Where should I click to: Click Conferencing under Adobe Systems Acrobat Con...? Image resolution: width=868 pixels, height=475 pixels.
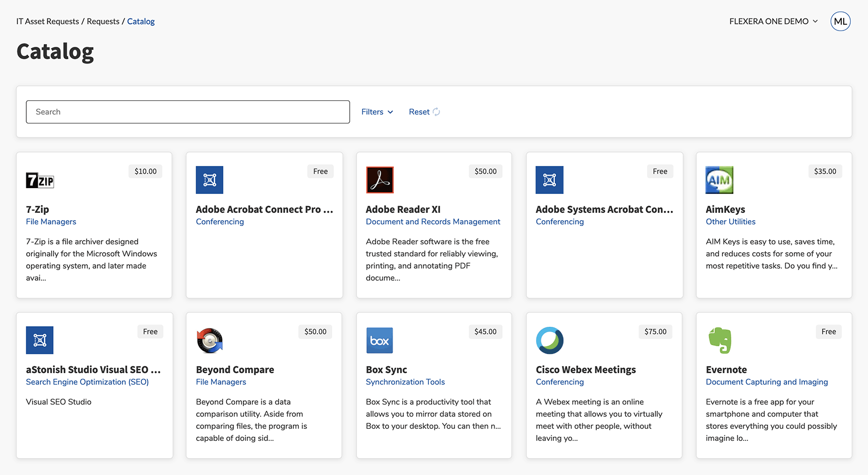coord(559,222)
